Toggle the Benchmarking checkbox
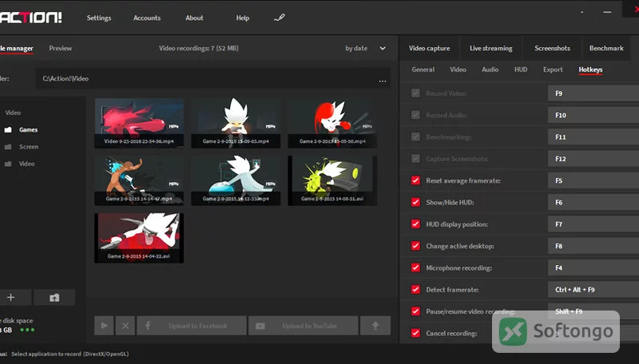639x364 pixels. tap(415, 136)
